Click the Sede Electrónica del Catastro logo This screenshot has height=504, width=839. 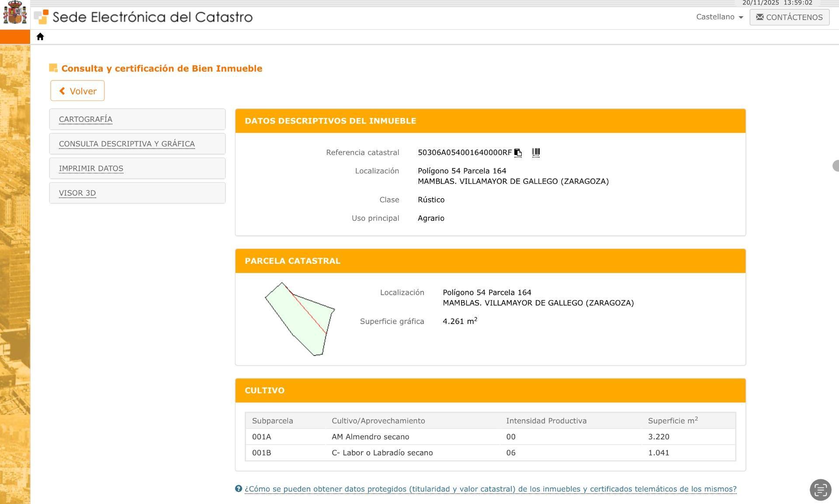pyautogui.click(x=144, y=17)
